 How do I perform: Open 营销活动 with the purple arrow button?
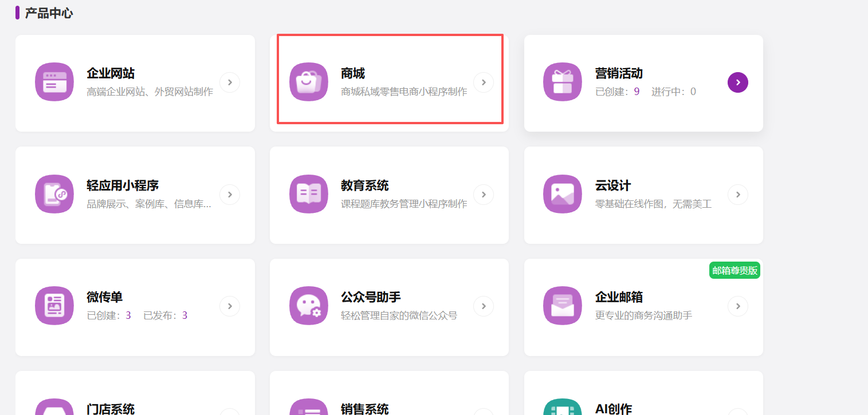(738, 82)
